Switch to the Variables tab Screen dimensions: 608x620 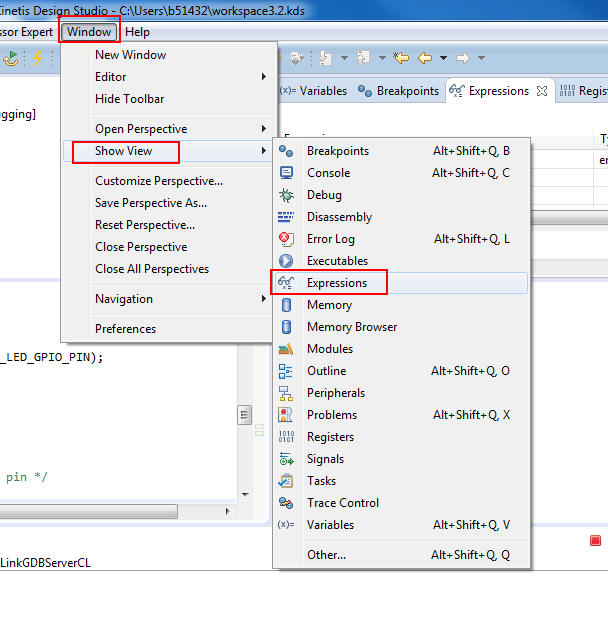point(313,91)
